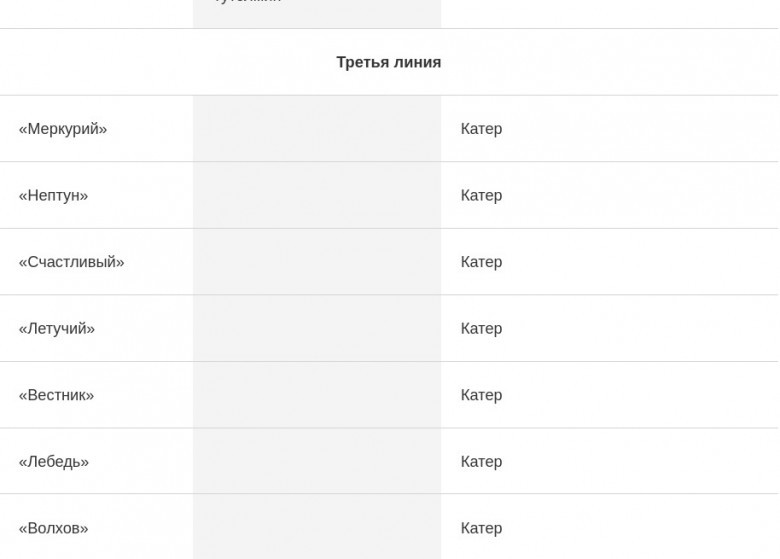Click Катер in the Нептун row
This screenshot has width=780, height=559.
click(481, 195)
